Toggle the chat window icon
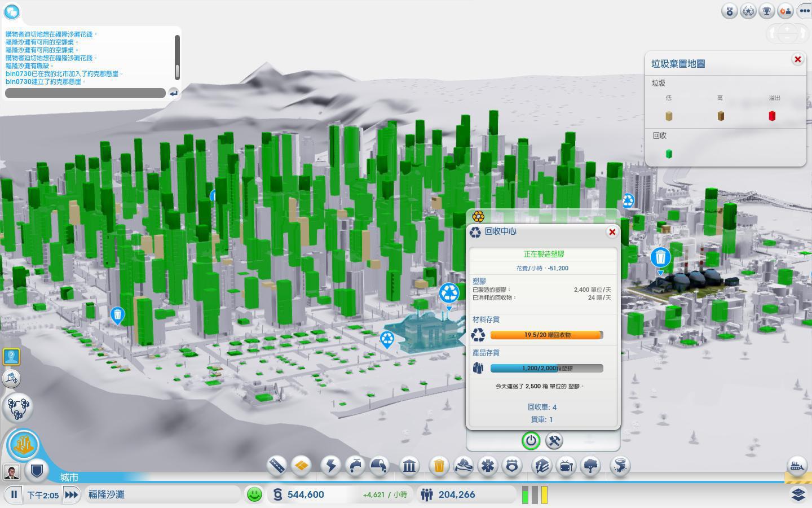The image size is (812, 508). (x=12, y=11)
